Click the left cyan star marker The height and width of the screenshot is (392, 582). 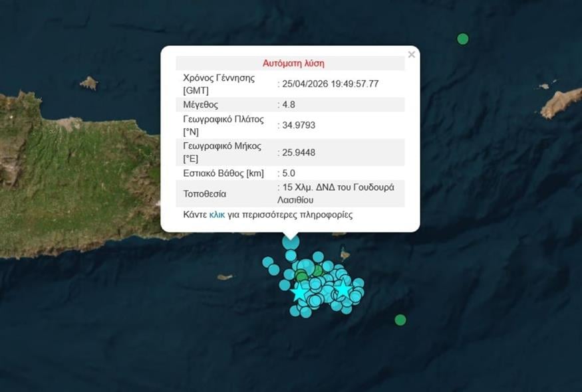300,292
